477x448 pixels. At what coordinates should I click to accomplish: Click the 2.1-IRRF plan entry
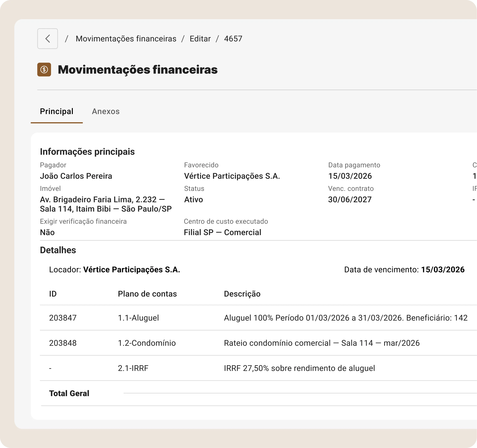[133, 368]
